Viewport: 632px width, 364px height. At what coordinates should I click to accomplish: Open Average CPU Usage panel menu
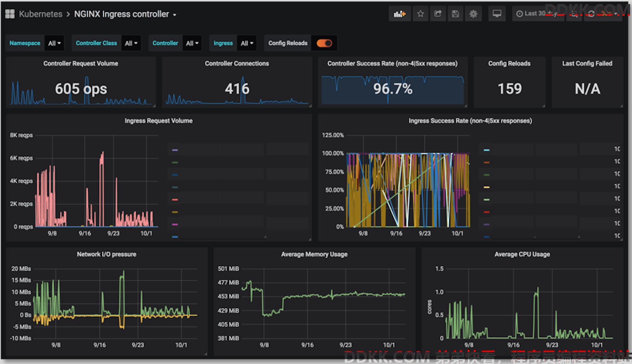click(522, 254)
